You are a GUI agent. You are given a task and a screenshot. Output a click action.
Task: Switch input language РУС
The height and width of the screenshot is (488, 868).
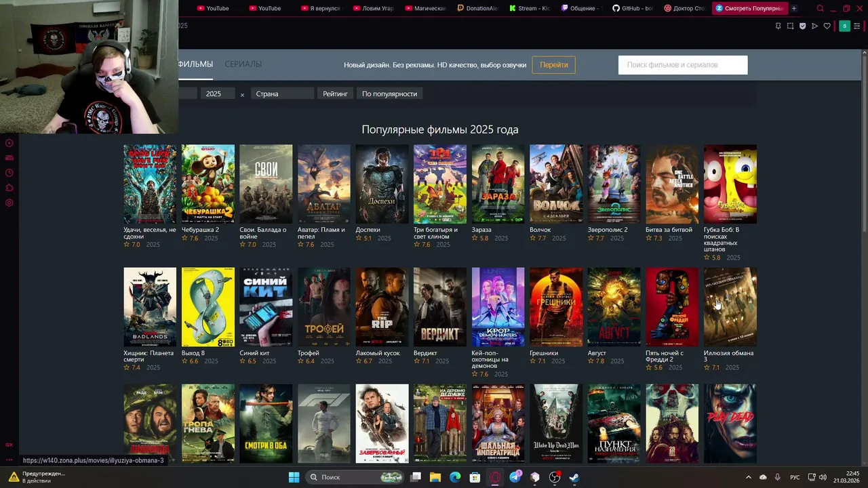pos(795,477)
